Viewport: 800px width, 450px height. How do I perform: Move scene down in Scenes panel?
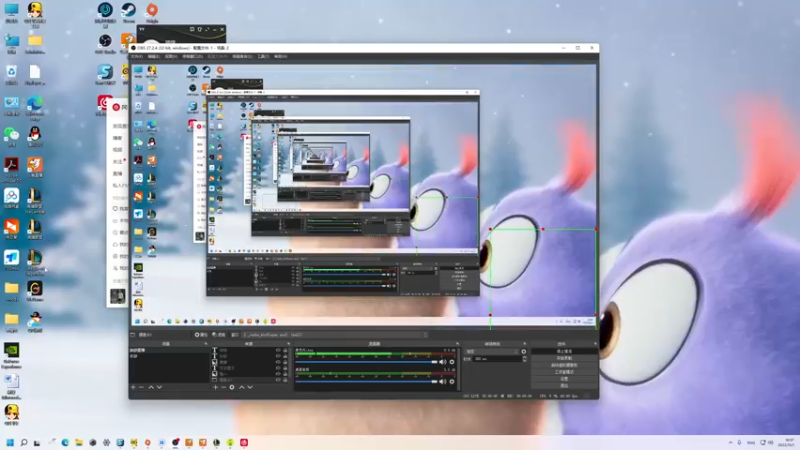click(159, 387)
